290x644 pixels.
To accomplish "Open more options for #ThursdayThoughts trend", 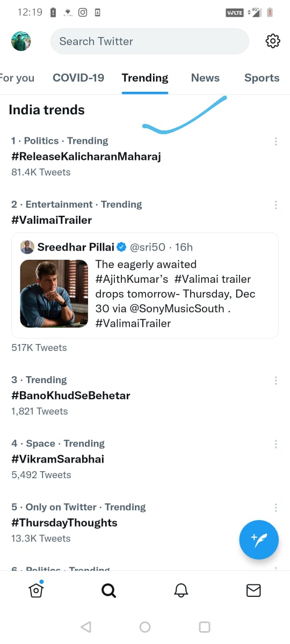I will 275,508.
